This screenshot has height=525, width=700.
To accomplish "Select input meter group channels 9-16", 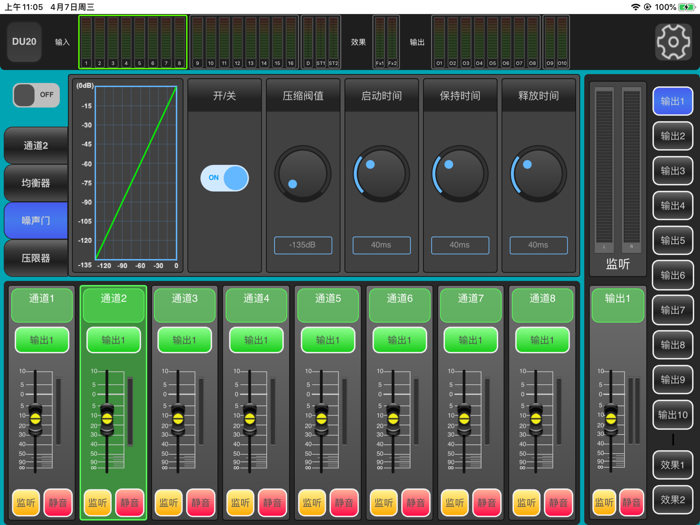I will 244,42.
